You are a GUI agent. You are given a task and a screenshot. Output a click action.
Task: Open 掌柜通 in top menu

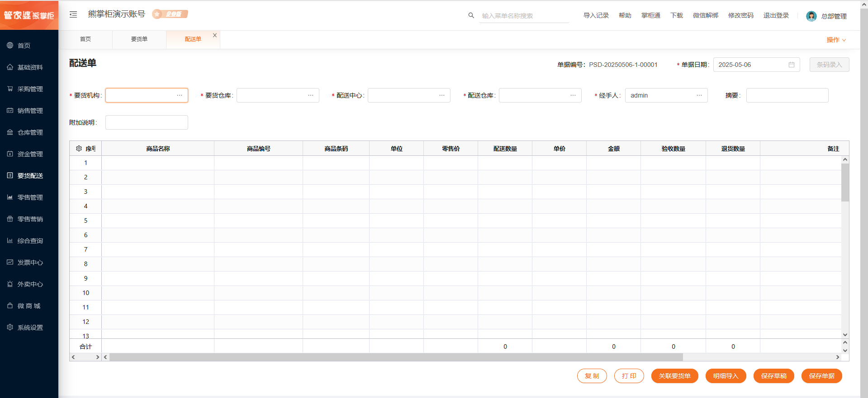click(651, 15)
